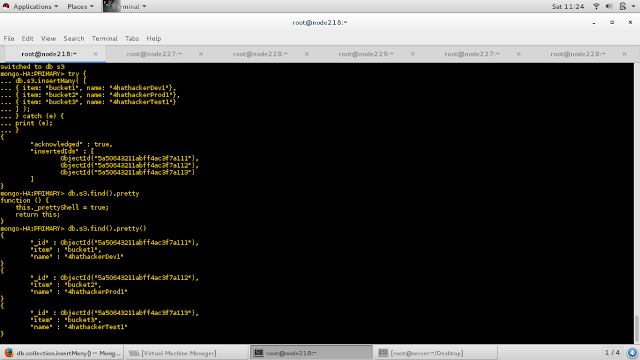Click the 'acknowledged : true' output line
Image resolution: width=640 pixels, height=360 pixels.
pyautogui.click(x=71, y=144)
